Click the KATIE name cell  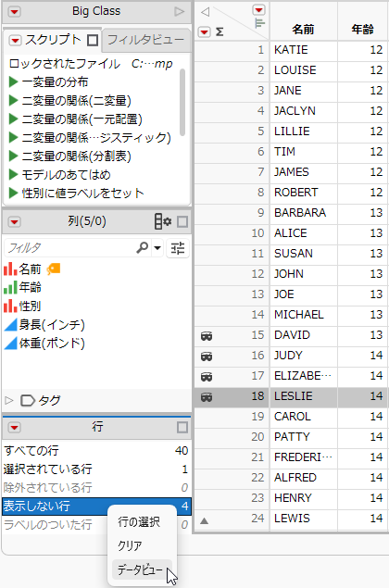[x=304, y=49]
